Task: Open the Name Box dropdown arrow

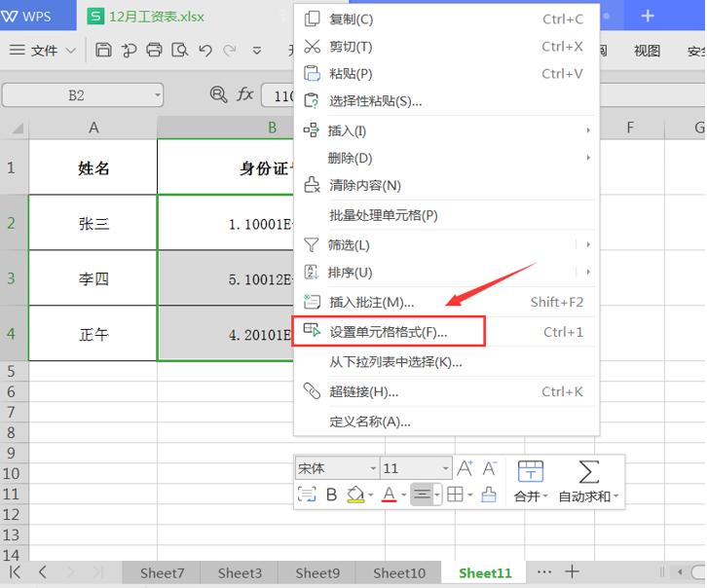Action: click(158, 95)
